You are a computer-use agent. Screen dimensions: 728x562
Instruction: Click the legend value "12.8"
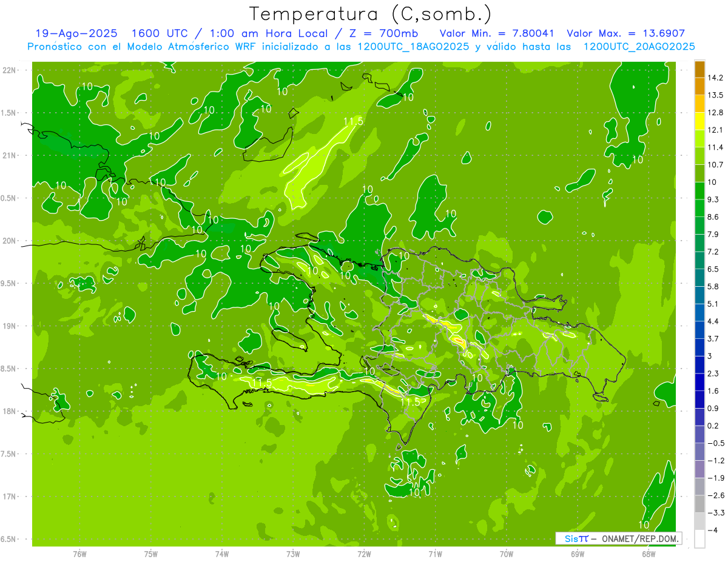pyautogui.click(x=715, y=113)
